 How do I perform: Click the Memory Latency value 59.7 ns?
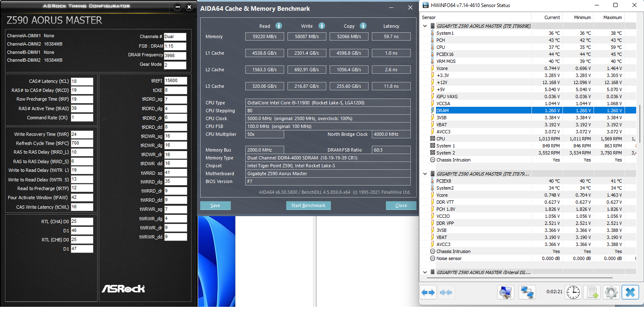tap(391, 36)
